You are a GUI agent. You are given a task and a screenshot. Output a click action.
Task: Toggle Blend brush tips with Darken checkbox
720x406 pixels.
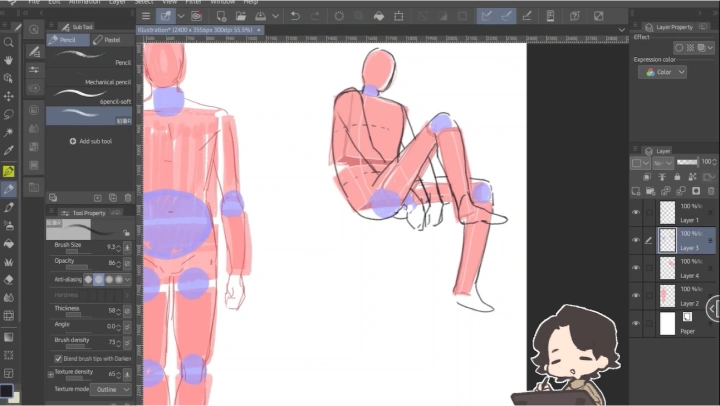[58, 358]
